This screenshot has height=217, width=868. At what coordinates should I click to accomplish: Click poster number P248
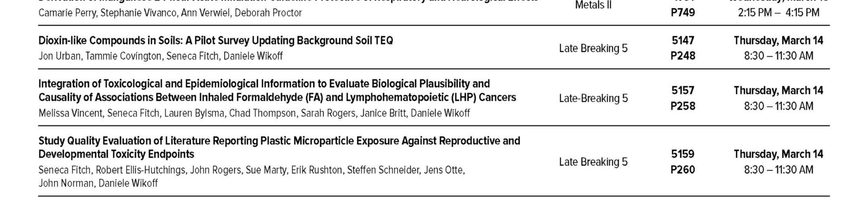(682, 56)
